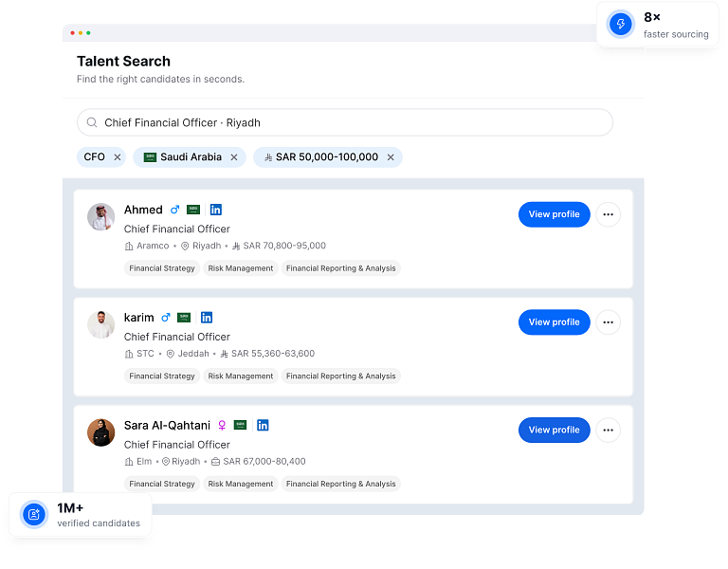Click the name karim
The width and height of the screenshot is (728, 569).
click(x=138, y=318)
